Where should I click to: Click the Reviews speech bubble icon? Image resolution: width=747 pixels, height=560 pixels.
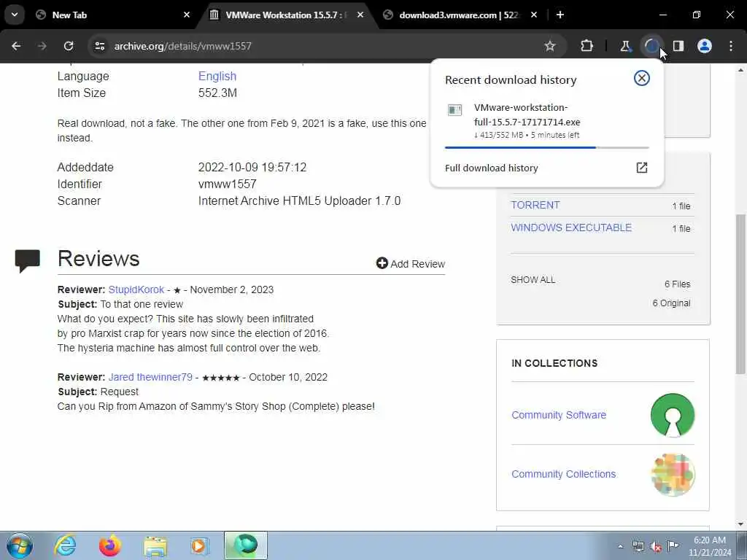(28, 260)
